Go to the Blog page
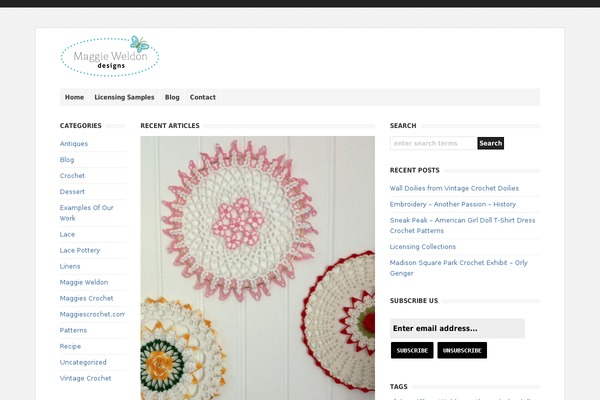 point(172,97)
